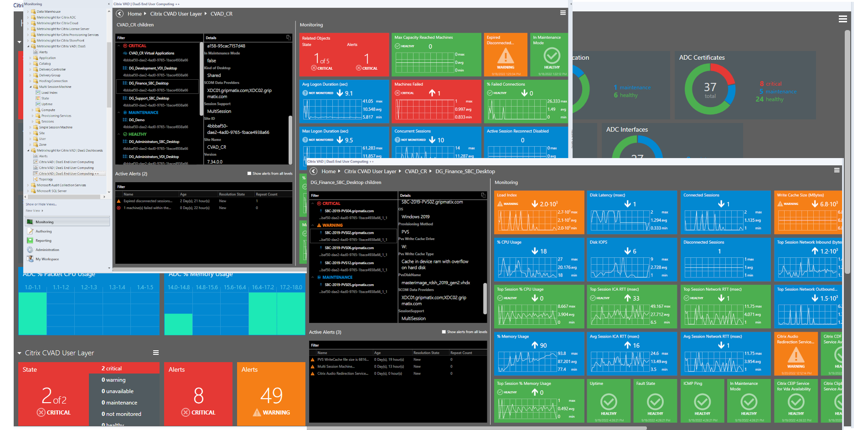Viewport: 868px width, 430px height.
Task: Click the CVAD_CR Virtual Applications cloud icon
Action: pos(125,53)
